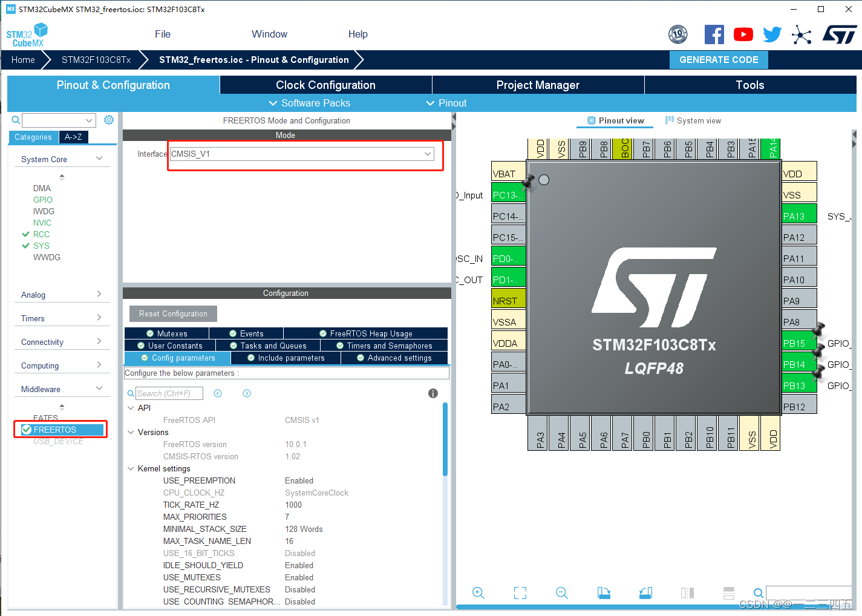This screenshot has height=616, width=862.
Task: Select RCC in System Core list
Action: click(41, 234)
